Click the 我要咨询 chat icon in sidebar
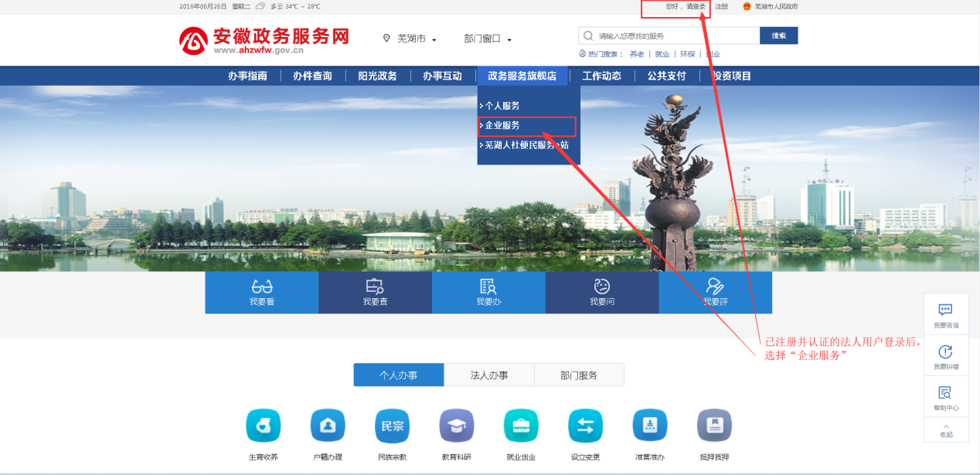 tap(945, 310)
